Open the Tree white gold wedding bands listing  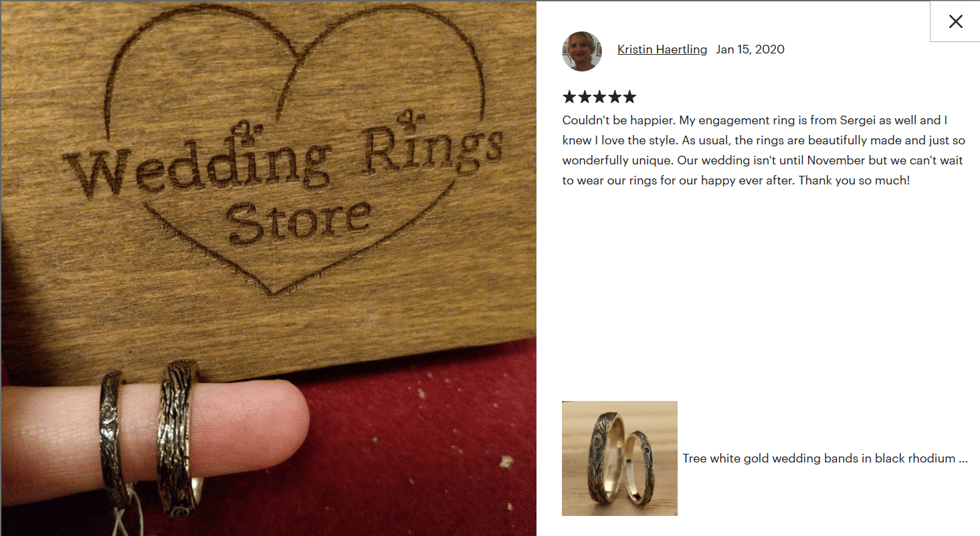[825, 458]
